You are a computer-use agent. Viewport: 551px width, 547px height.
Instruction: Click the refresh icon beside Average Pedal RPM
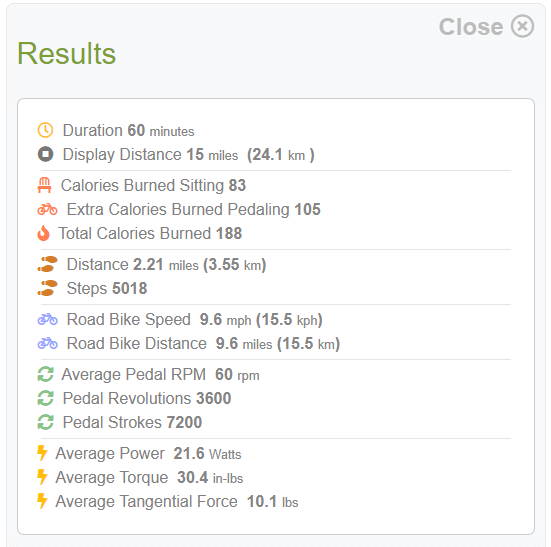click(46, 374)
